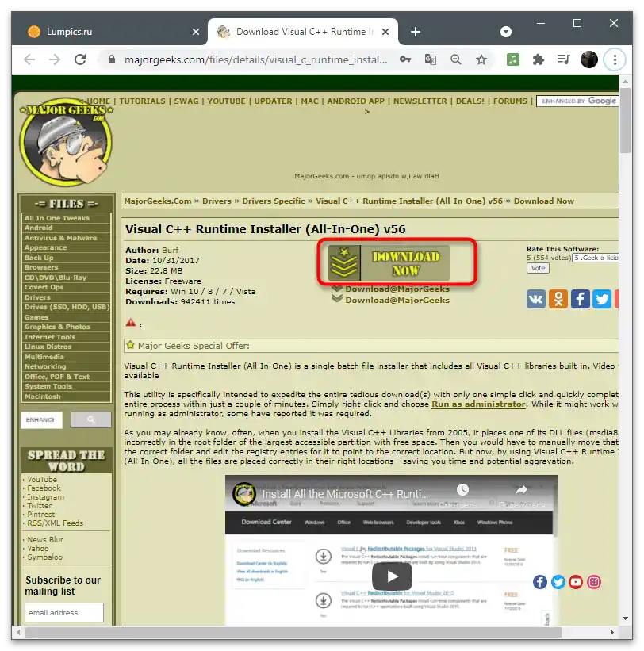Click the round Instagram icon near video
Image resolution: width=644 pixels, height=651 pixels.
594,582
